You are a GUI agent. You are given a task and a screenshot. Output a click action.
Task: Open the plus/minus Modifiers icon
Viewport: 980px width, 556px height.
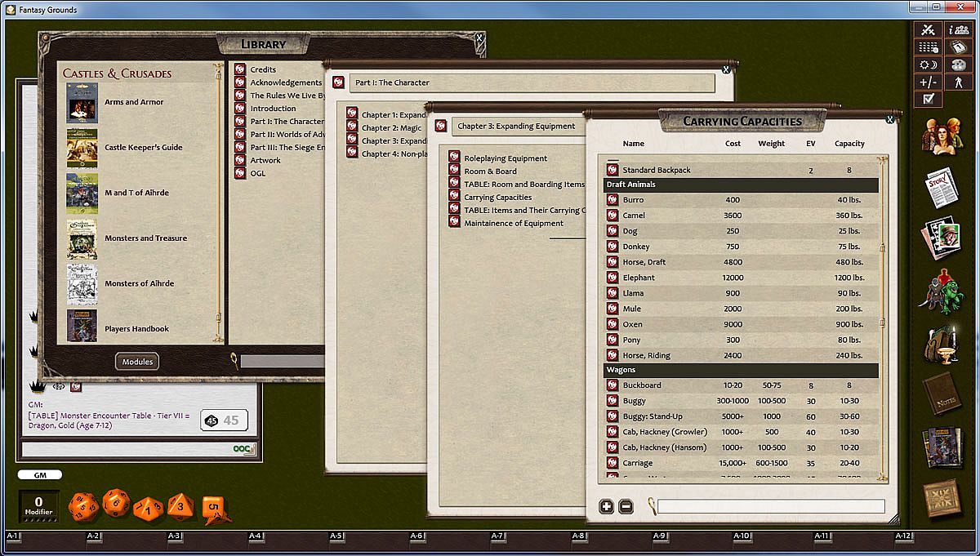929,82
